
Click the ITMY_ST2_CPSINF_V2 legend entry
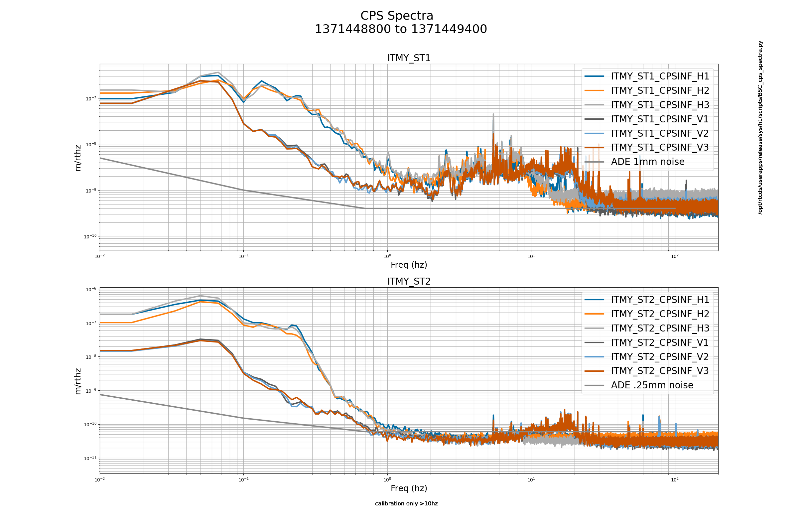tap(660, 357)
